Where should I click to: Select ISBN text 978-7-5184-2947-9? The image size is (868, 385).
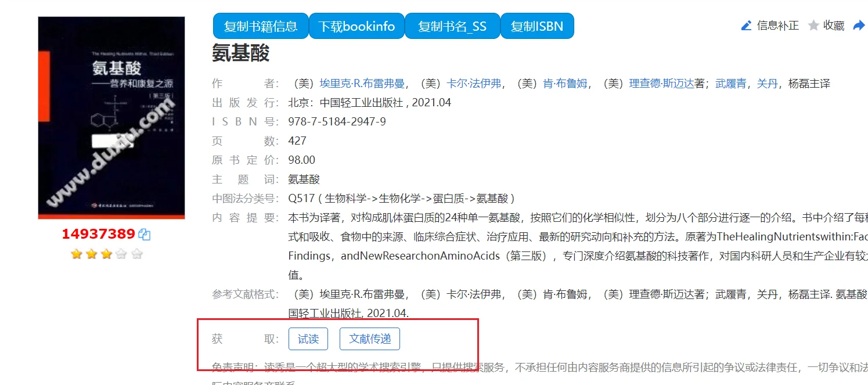click(337, 122)
